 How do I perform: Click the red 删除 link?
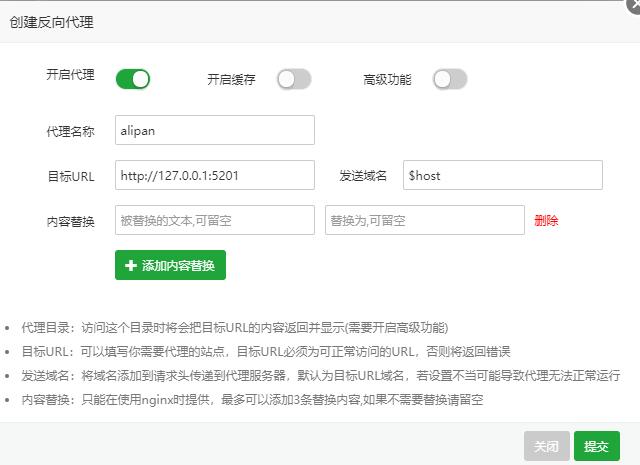(546, 221)
